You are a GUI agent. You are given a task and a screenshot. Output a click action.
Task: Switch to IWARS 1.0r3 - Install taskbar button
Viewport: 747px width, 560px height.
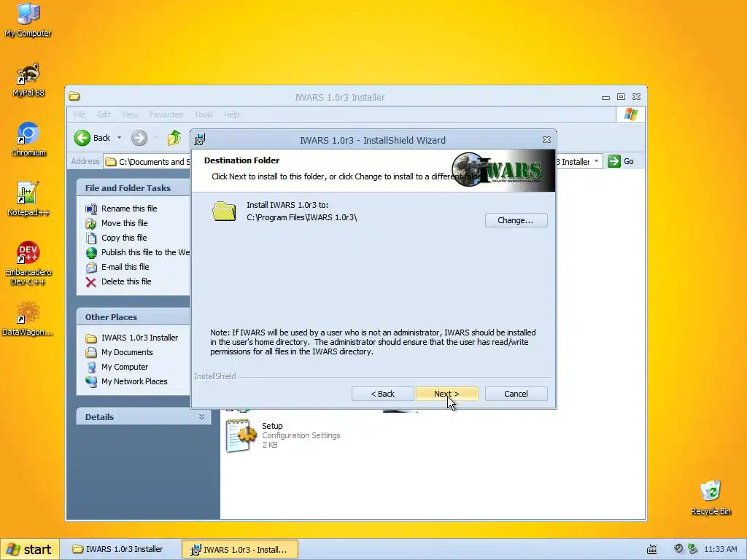(x=240, y=550)
